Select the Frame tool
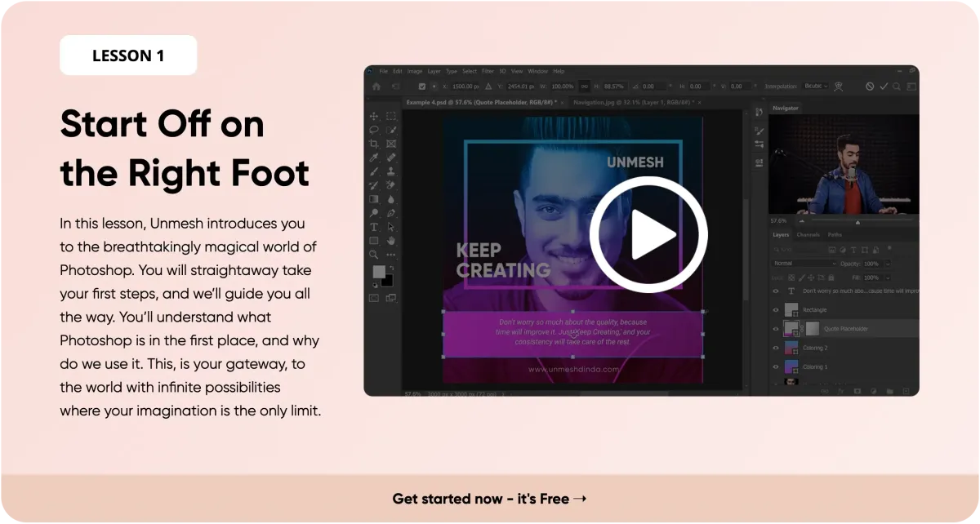Screen dimensions: 980x524 point(391,144)
